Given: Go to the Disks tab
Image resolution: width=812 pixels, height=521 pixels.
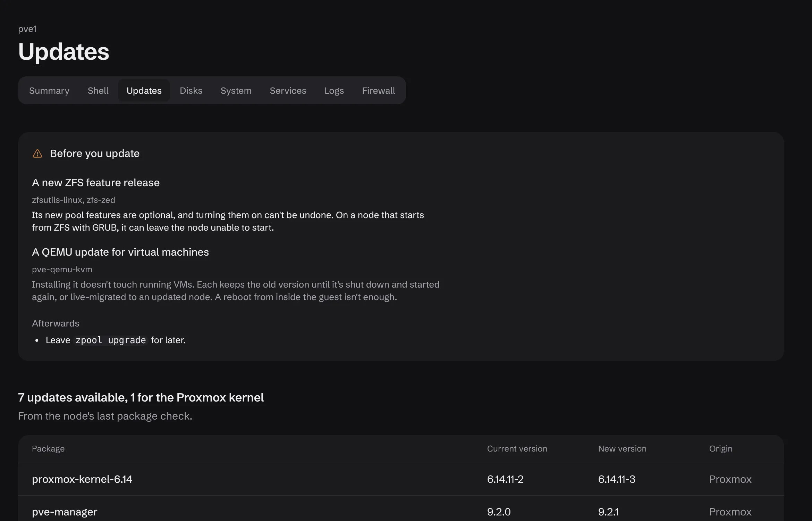Looking at the screenshot, I should pyautogui.click(x=191, y=91).
